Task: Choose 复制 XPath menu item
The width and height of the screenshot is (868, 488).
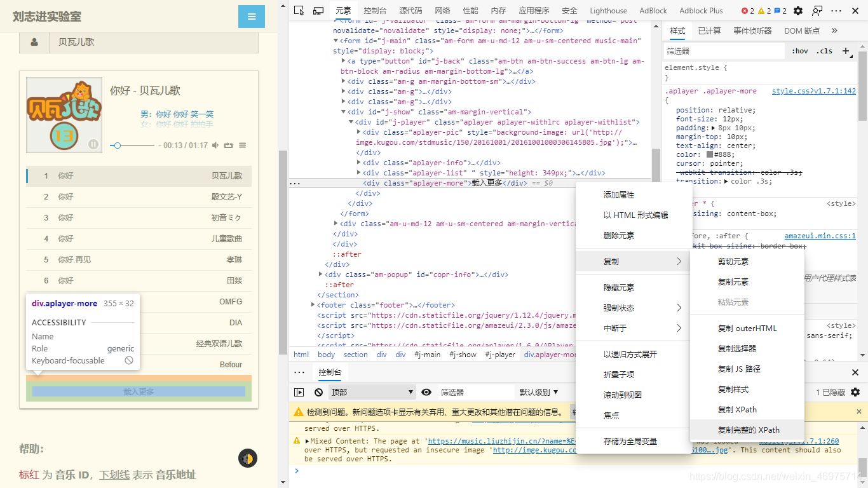Action: click(x=747, y=409)
